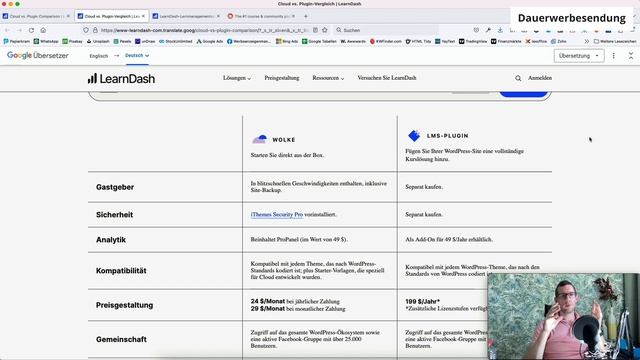Open the KWFinder.com bookmark
Screen dimensions: 640x360
(386, 41)
